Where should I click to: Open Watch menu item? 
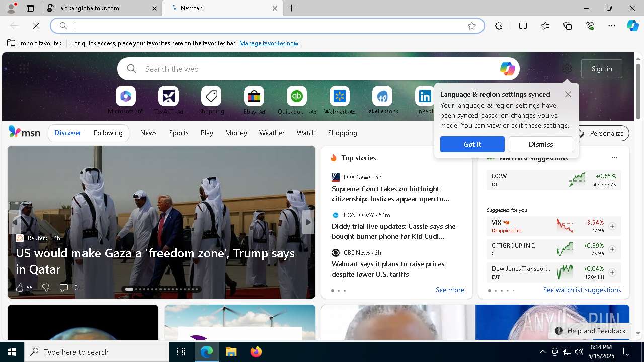(306, 133)
